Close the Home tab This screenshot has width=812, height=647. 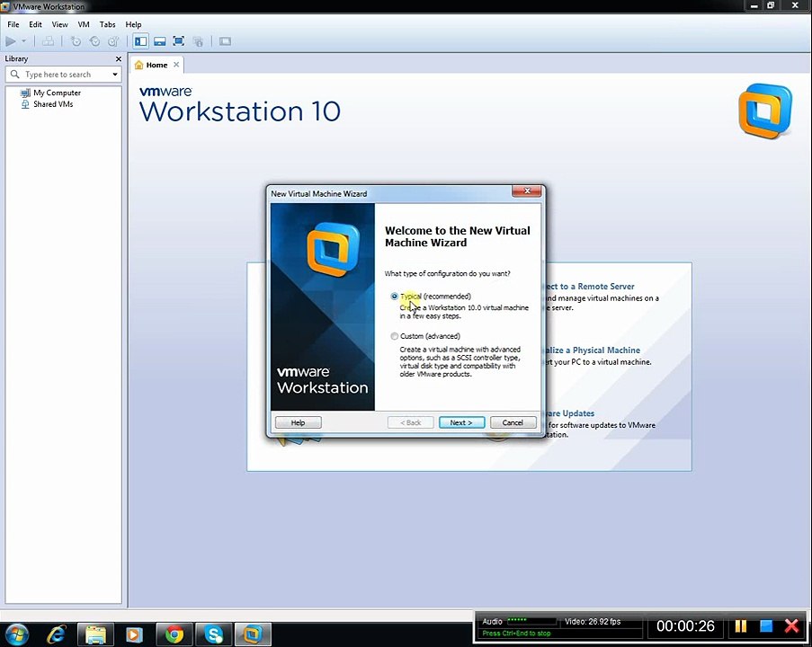176,65
